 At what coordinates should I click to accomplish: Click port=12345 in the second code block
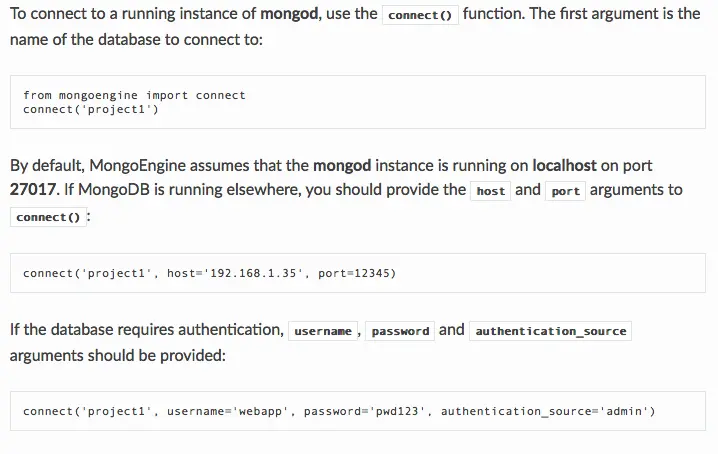pyautogui.click(x=356, y=272)
